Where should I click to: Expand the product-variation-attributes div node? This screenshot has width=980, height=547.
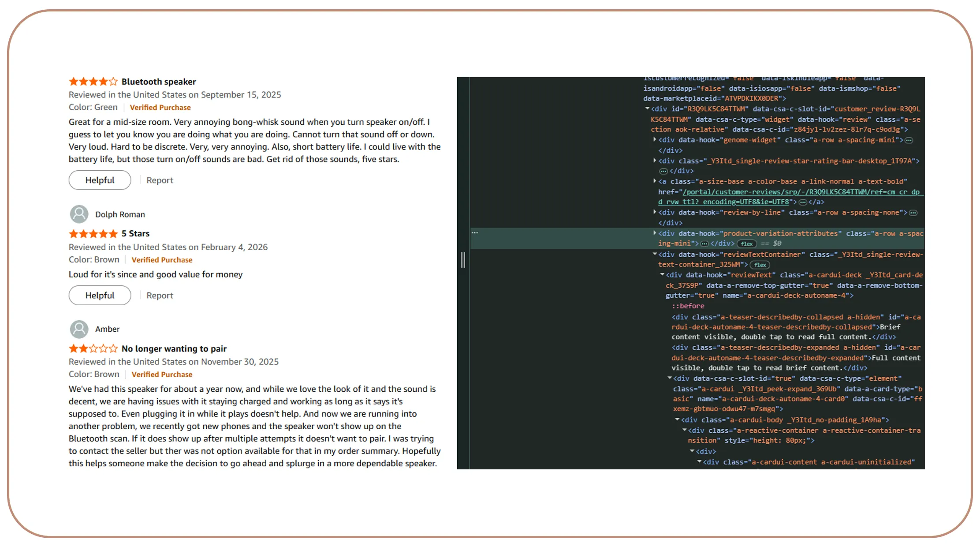click(x=655, y=233)
